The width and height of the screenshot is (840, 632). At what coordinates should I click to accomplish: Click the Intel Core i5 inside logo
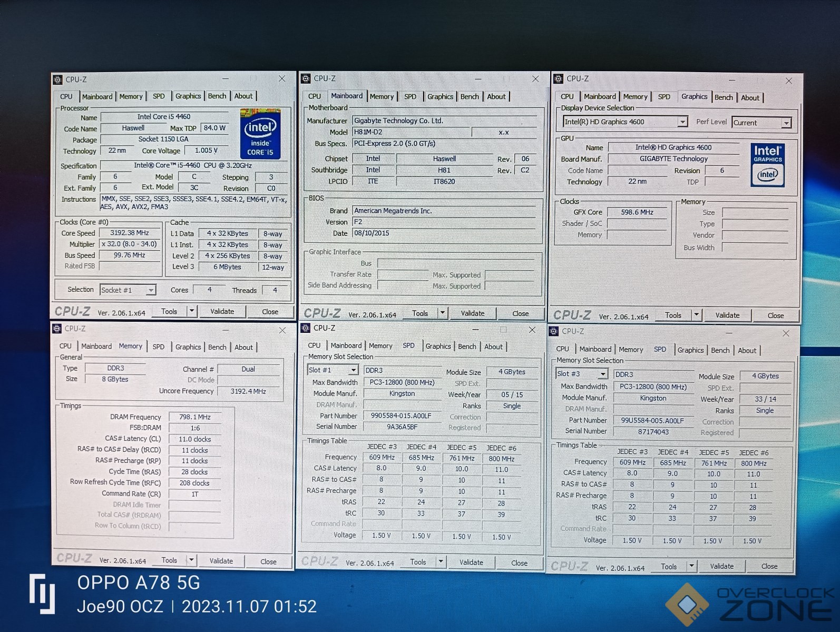260,134
